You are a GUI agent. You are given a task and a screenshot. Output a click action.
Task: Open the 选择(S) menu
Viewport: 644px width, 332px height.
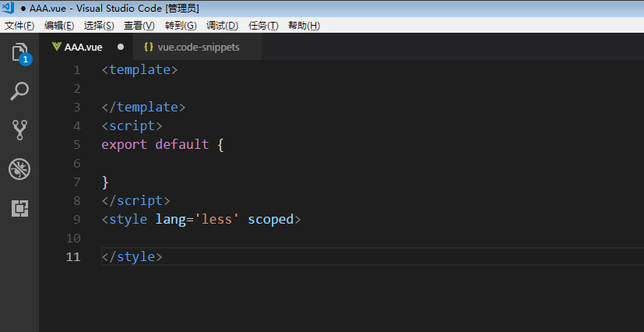99,26
